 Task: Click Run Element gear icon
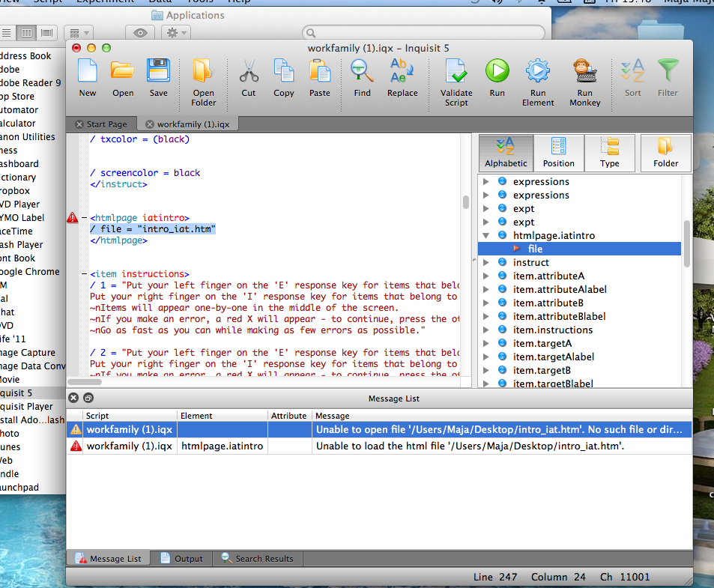point(538,82)
